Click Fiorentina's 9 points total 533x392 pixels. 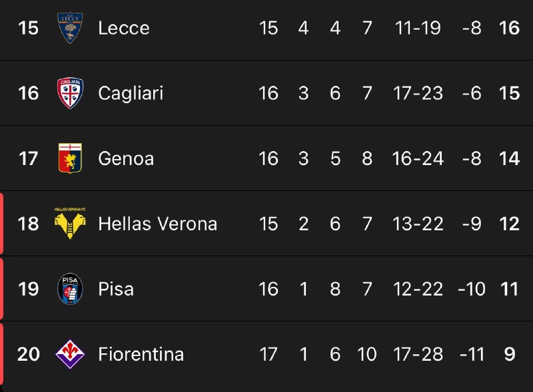509,354
